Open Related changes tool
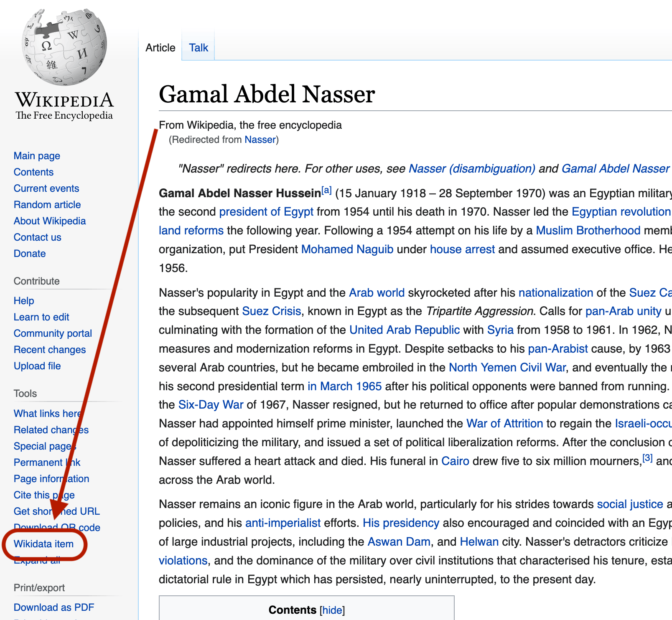This screenshot has height=620, width=672. click(51, 430)
